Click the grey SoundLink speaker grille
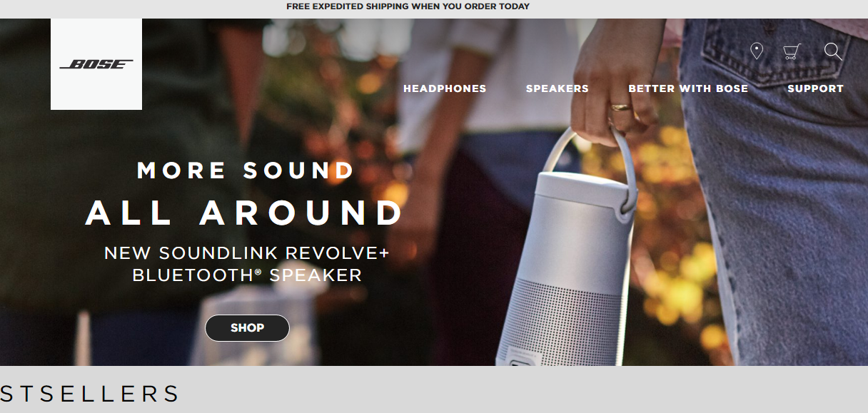 pos(559,321)
